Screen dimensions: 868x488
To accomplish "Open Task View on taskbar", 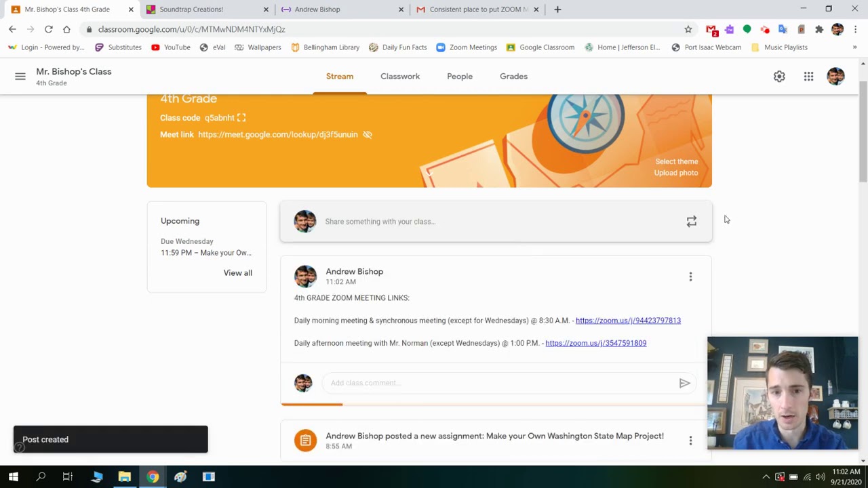I will (67, 477).
